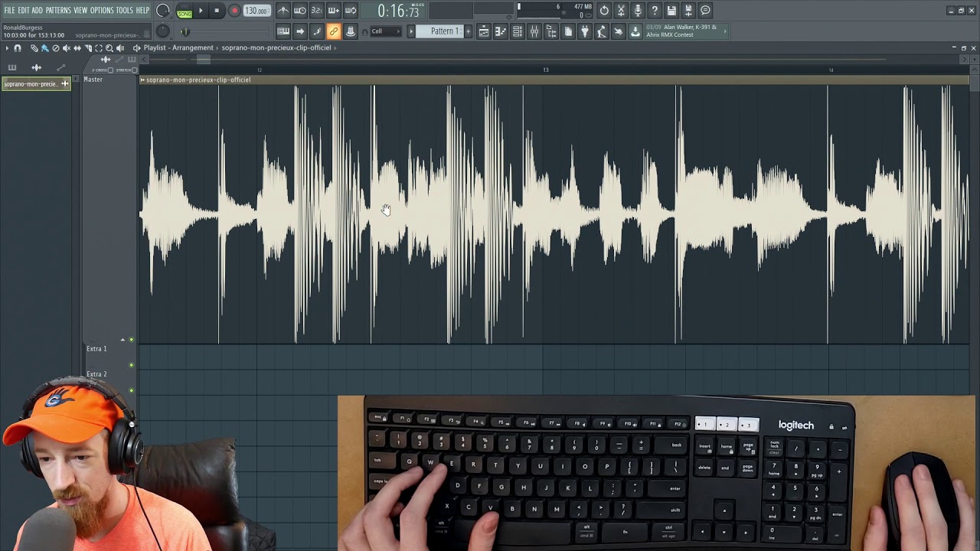This screenshot has height=551, width=980.
Task: Open the project picker pages icon
Action: [x=568, y=31]
